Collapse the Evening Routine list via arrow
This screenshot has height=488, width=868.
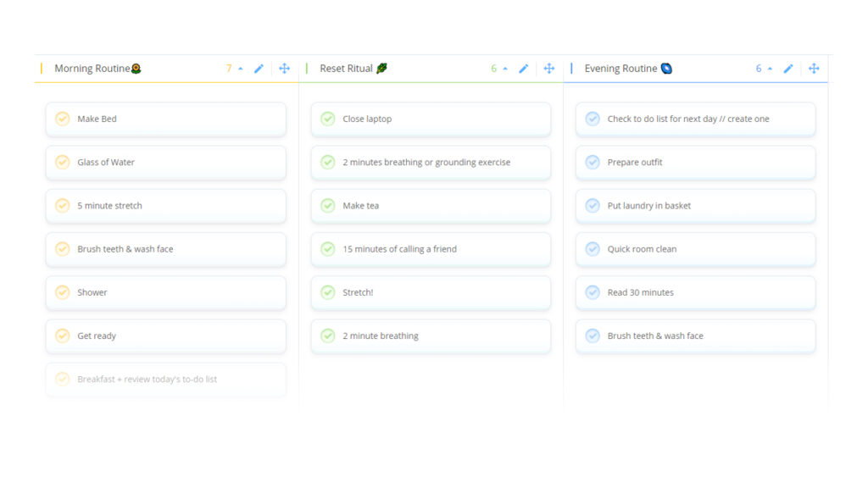coord(770,69)
